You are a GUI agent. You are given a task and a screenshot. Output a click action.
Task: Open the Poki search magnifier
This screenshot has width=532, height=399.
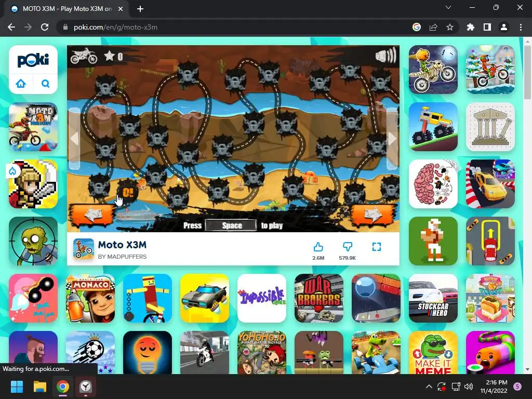(x=46, y=84)
